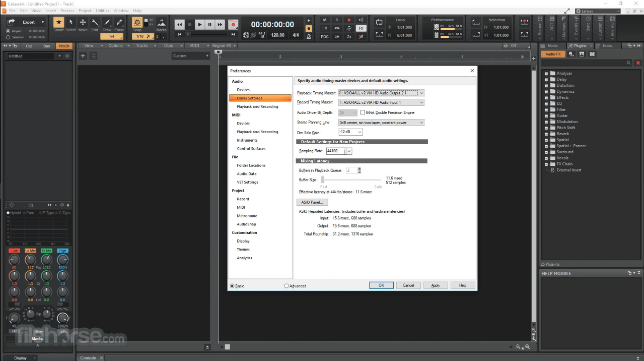Screen dimensions: 644x361
Task: Expand the Analyzer plugin folder
Action: coord(546,74)
